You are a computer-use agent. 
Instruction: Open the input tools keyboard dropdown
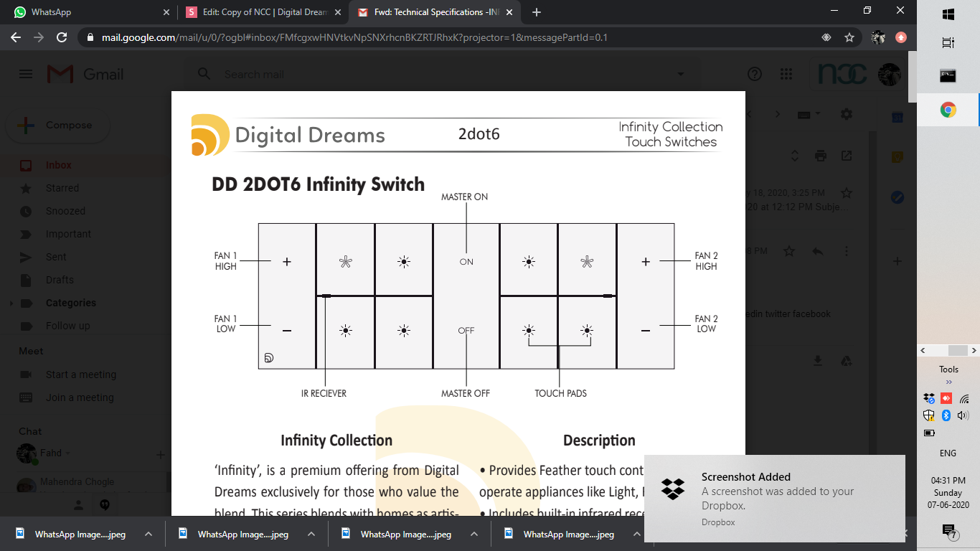(809, 115)
